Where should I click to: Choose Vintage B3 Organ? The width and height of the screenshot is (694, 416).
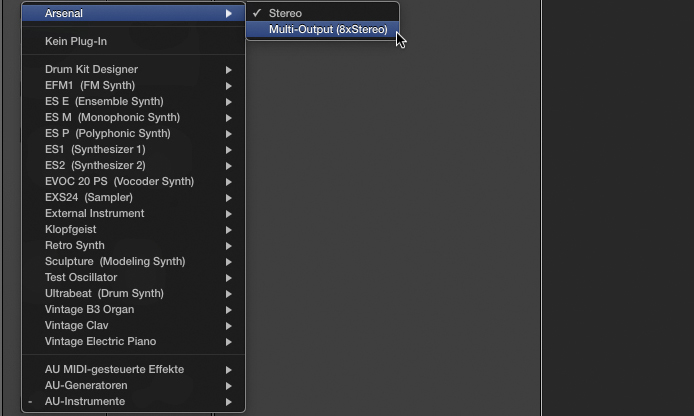pos(133,309)
